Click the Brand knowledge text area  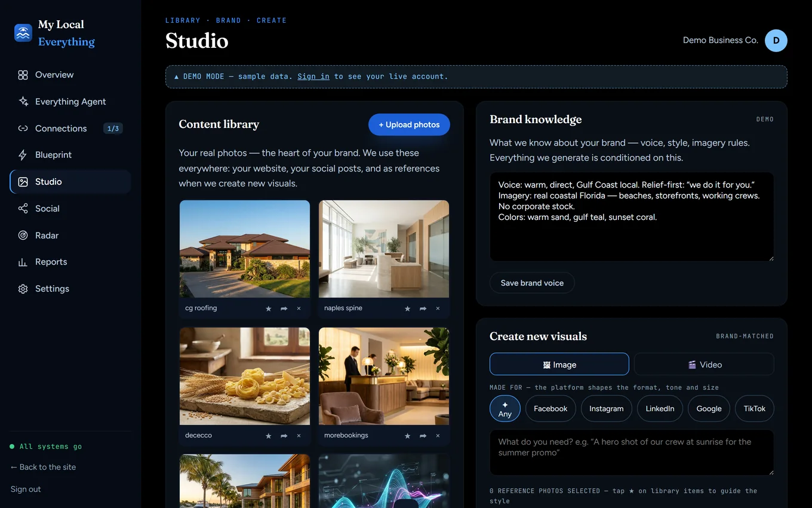click(632, 216)
